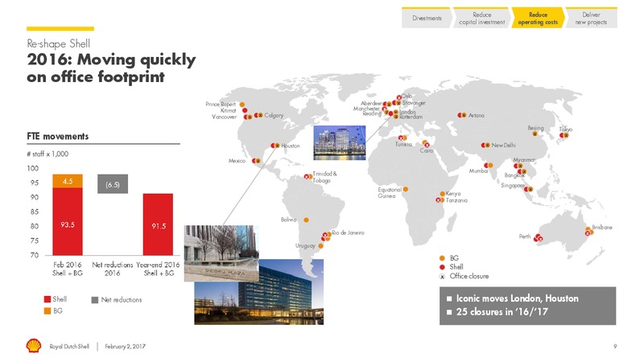Click the slide title '2016: Moving quickly'
Viewport: 644px width, 362px height.
111,60
